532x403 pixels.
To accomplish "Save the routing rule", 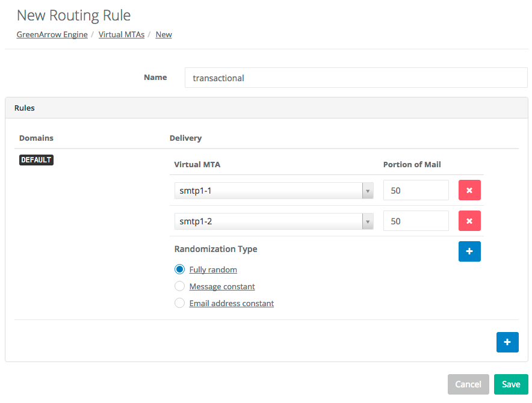I will [x=511, y=384].
